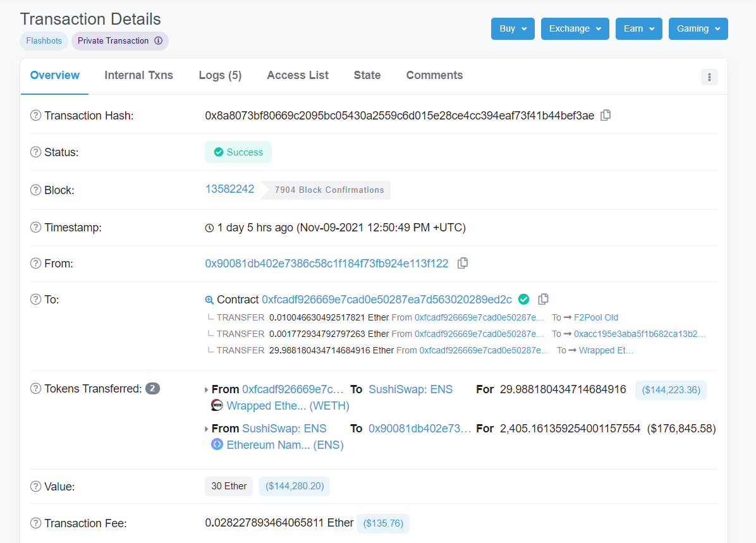Click help icon beside Status
Image resolution: width=756 pixels, height=543 pixels.
[35, 152]
